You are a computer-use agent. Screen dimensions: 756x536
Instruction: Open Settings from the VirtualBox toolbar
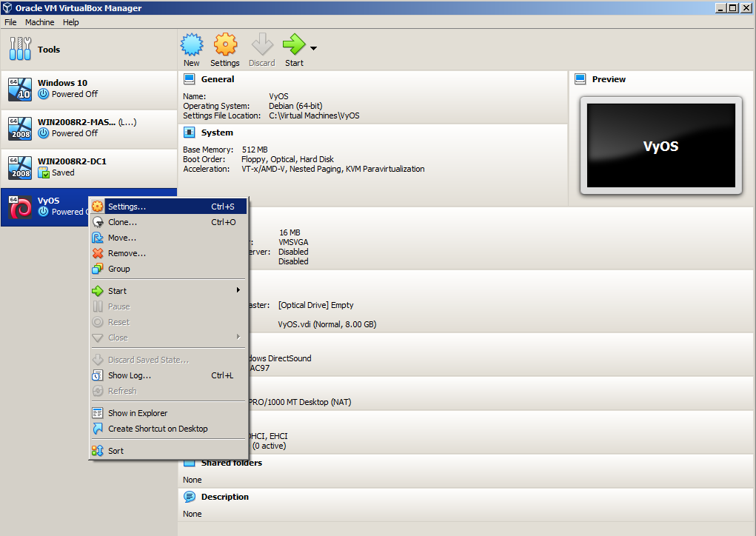tap(224, 49)
